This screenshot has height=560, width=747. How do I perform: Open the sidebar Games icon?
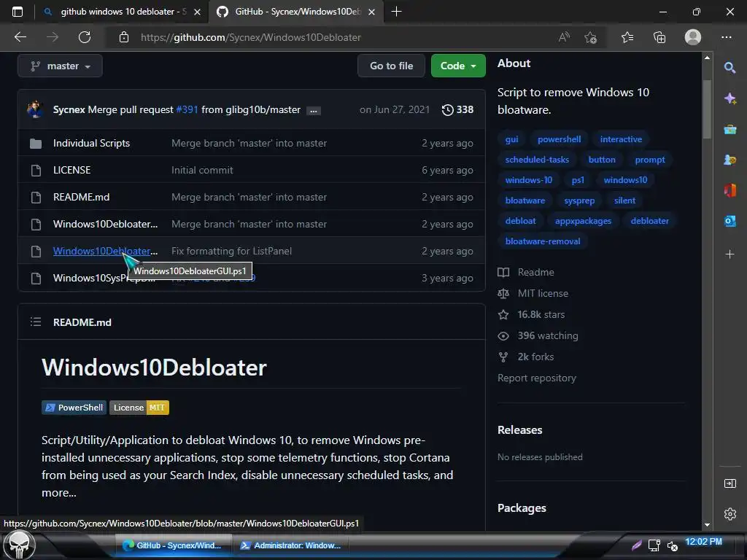click(x=729, y=160)
